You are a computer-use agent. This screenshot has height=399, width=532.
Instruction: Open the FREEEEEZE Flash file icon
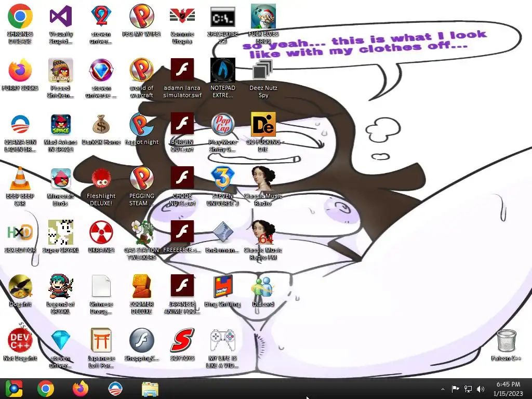182,232
